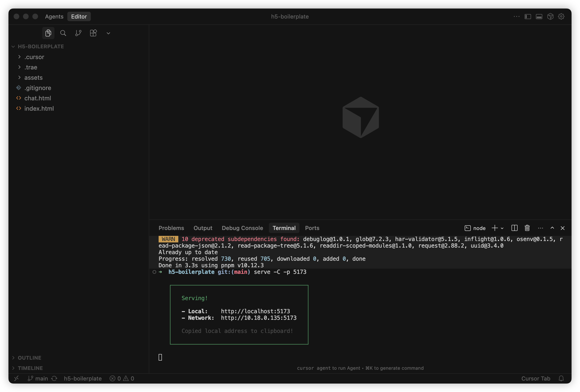Open the settings gear in title bar
580x392 pixels.
(x=561, y=16)
